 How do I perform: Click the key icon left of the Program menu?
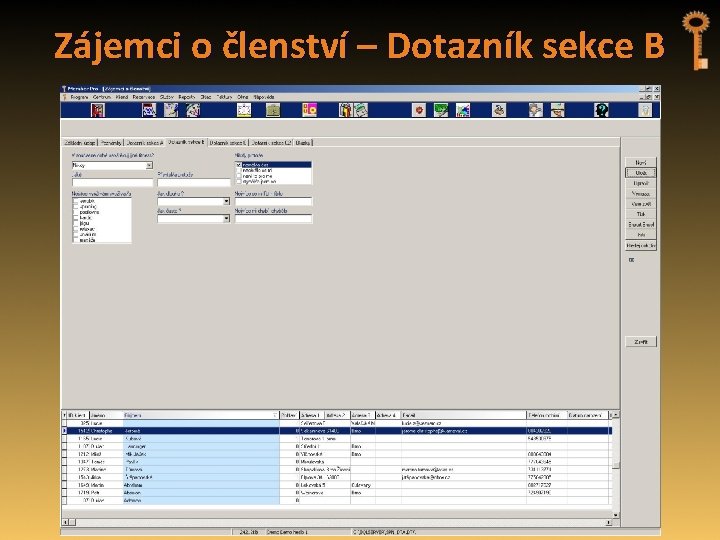tap(65, 97)
